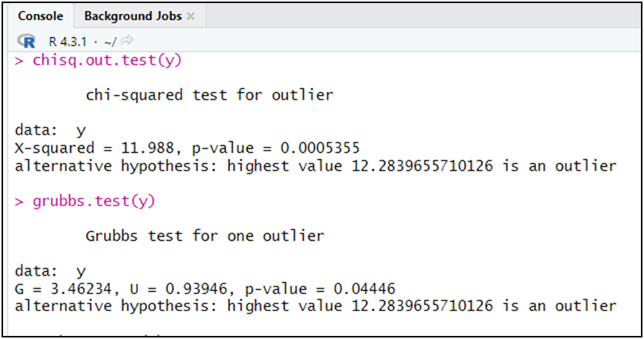Switch to the Console tab
Screen dimensions: 644x339
pos(39,15)
